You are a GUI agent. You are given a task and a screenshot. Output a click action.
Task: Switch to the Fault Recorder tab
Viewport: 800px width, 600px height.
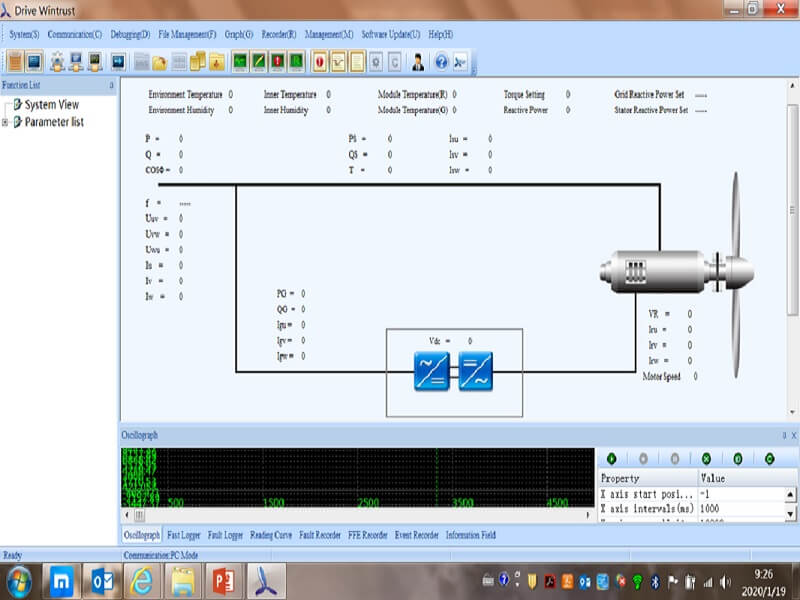315,535
